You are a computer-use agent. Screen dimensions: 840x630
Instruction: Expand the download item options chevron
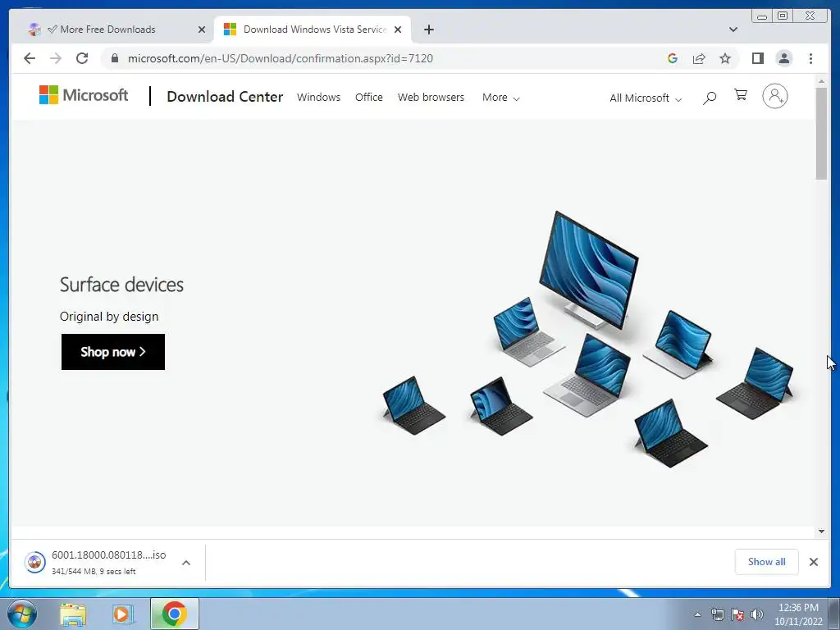pyautogui.click(x=186, y=563)
